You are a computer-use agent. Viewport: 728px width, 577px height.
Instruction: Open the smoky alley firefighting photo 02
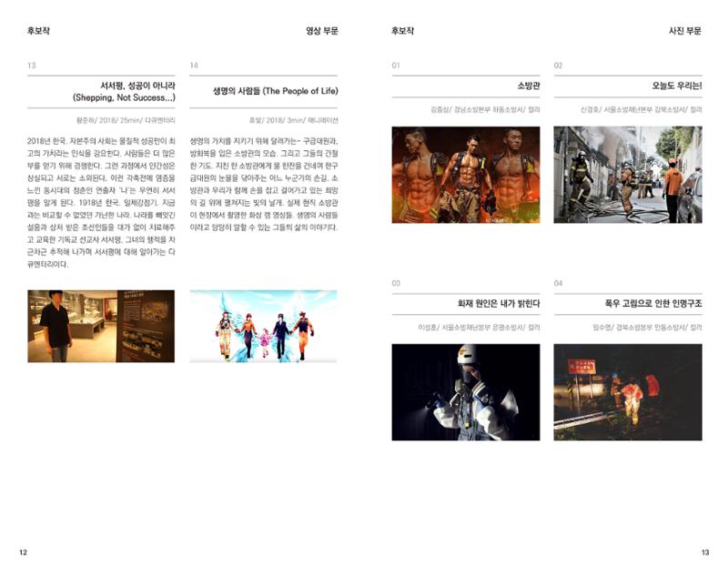tap(628, 175)
